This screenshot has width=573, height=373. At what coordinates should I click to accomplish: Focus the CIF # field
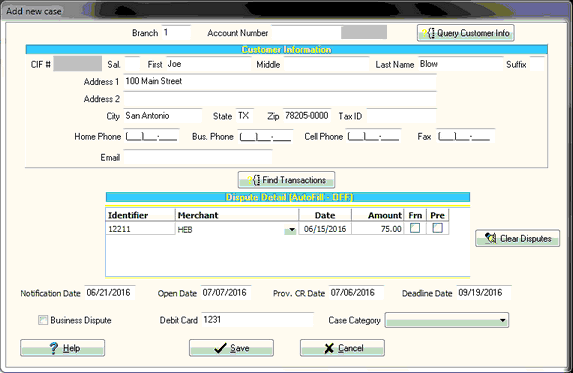[77, 64]
